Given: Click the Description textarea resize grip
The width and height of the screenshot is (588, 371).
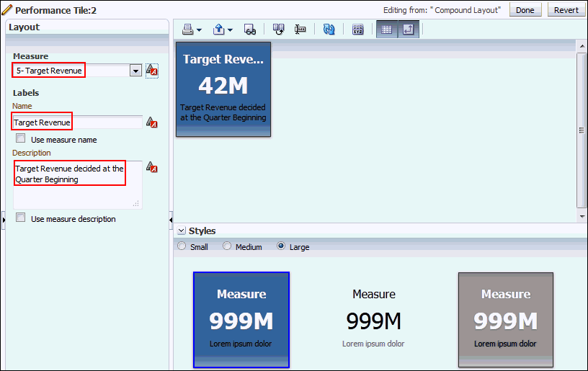Looking at the screenshot, I should [136, 203].
